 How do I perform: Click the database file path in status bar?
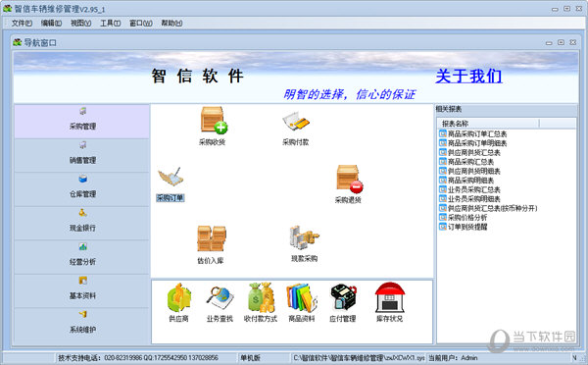point(359,358)
